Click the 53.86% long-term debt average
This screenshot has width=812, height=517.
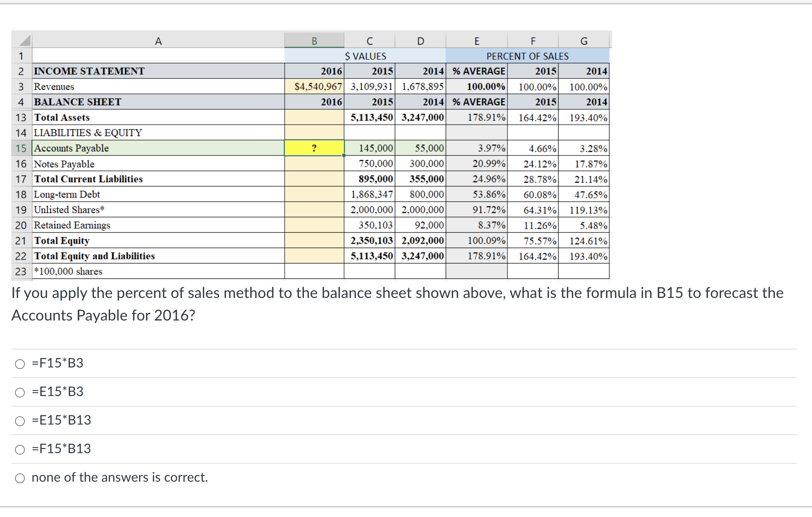point(477,194)
